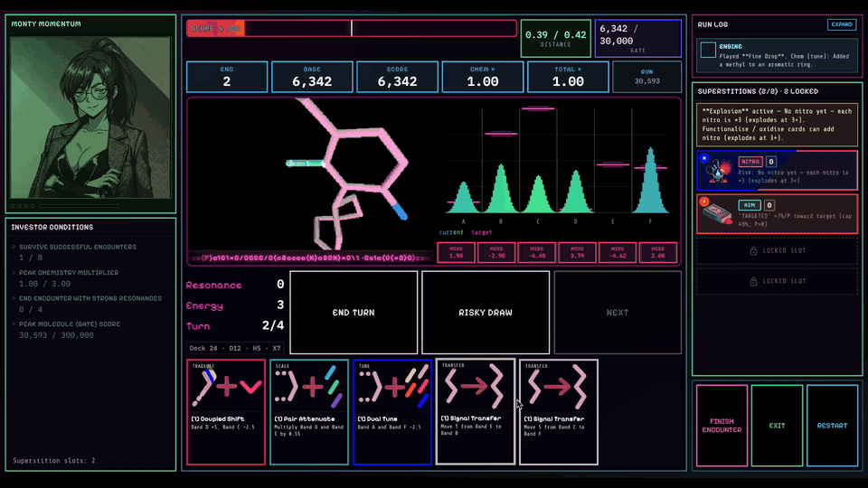Open the first locked superstition slot

pyautogui.click(x=778, y=250)
